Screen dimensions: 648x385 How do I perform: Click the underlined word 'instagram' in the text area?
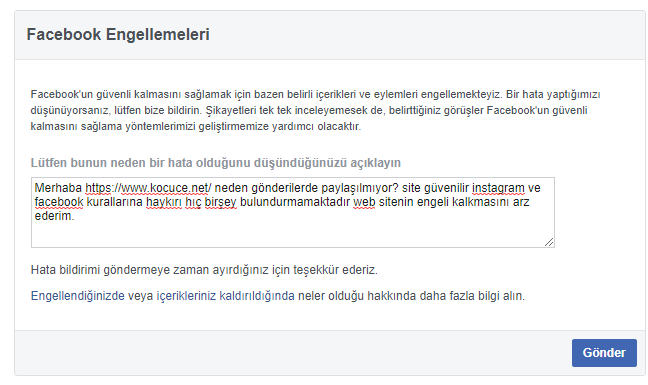[x=498, y=188]
